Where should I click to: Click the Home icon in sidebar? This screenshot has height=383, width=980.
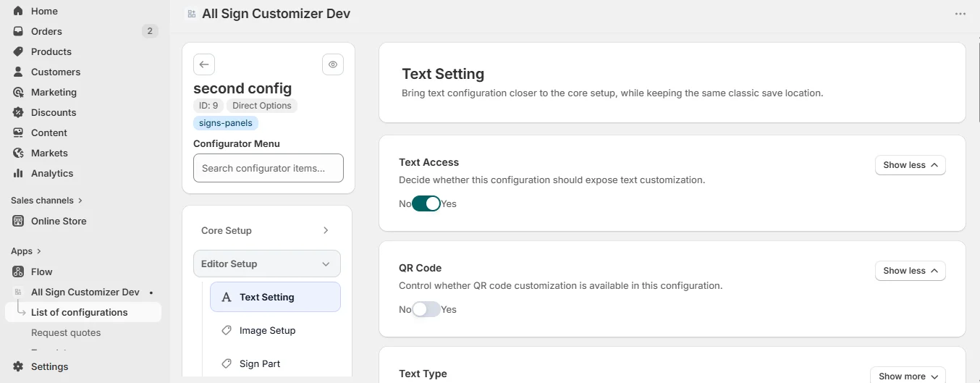click(x=18, y=11)
